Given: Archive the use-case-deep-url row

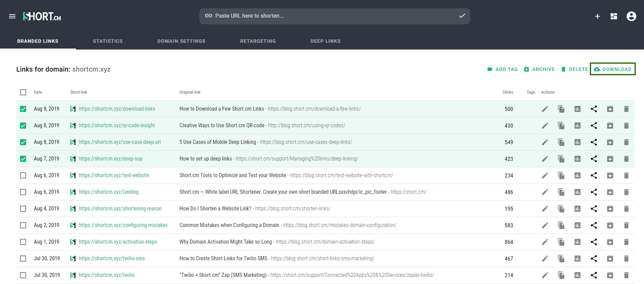Looking at the screenshot, I should [610, 142].
